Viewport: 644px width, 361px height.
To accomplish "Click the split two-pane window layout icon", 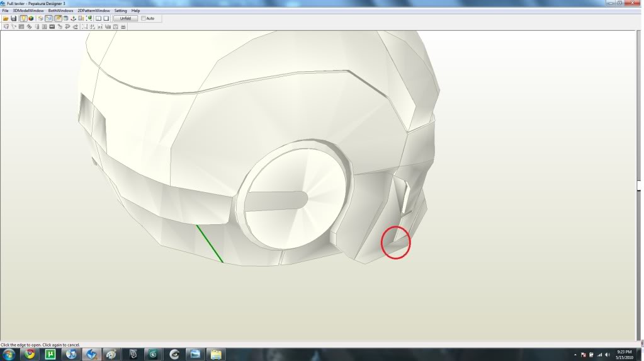I will coord(99,18).
